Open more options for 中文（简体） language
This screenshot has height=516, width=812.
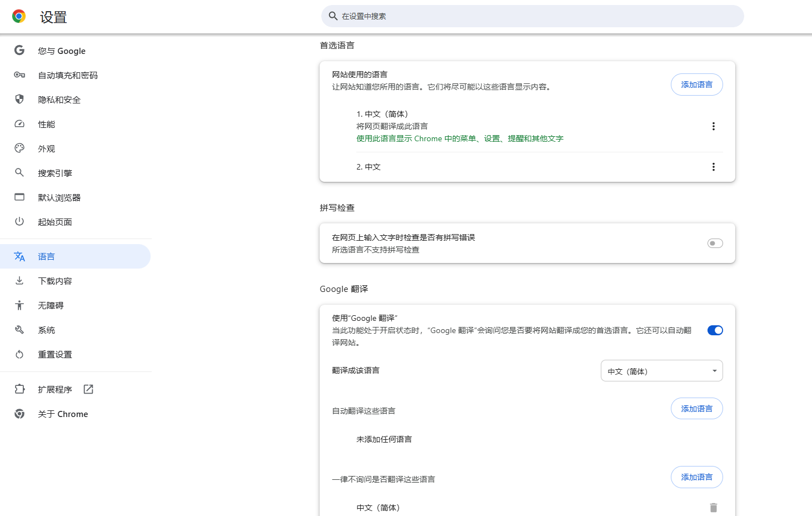click(714, 126)
